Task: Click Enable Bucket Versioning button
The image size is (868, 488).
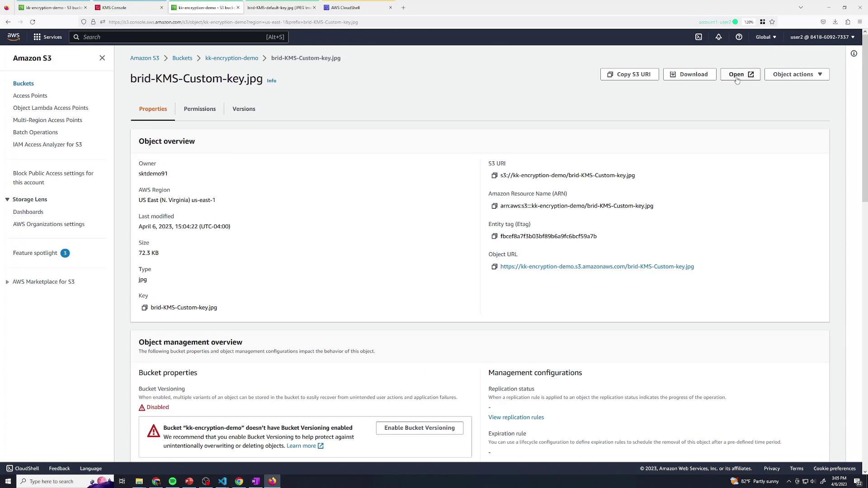Action: click(419, 428)
